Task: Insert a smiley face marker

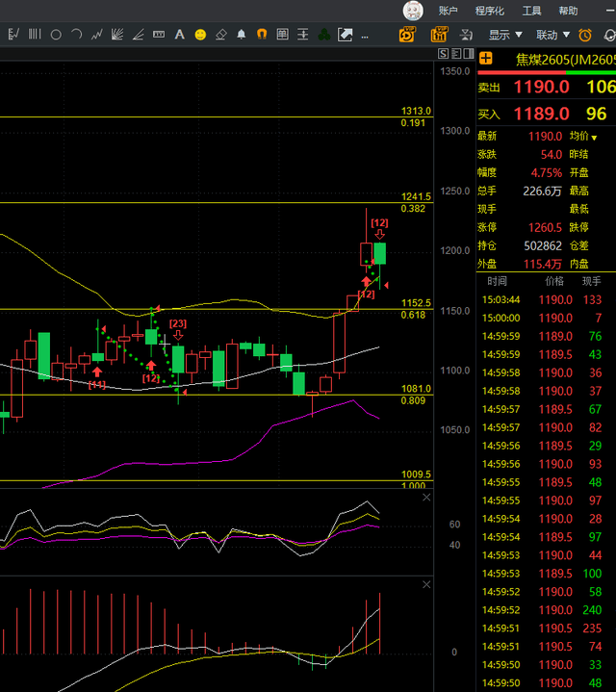Action: click(x=200, y=35)
